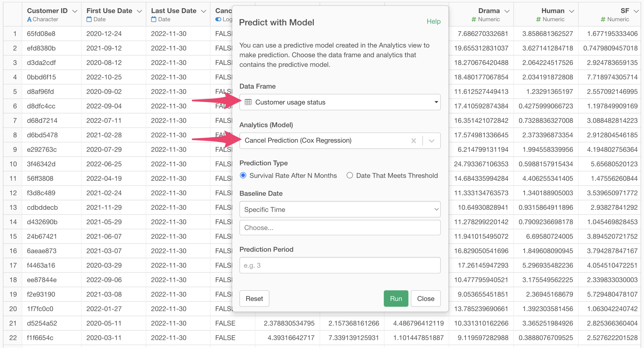Screen dimensions: 644x348
Task: Open the Drama column header menu
Action: [x=507, y=11]
